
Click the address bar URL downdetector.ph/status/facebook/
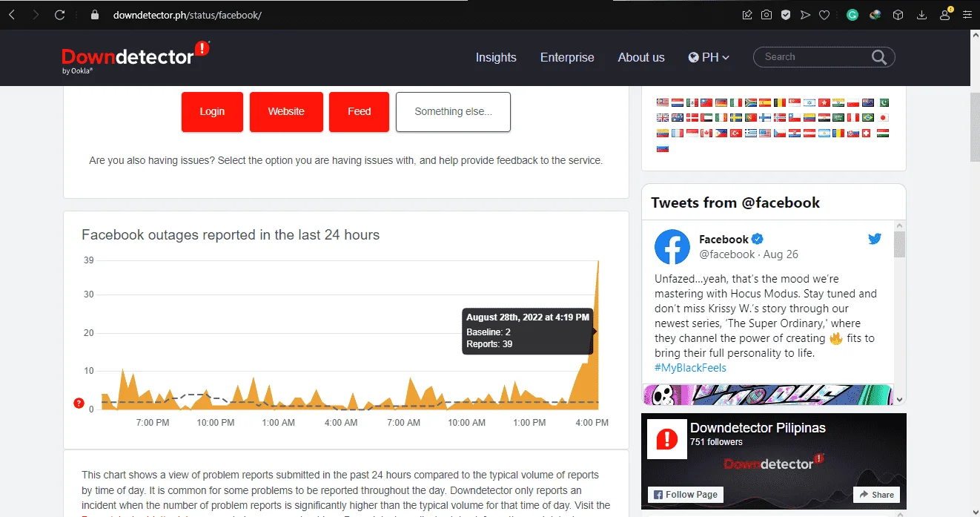coord(188,15)
